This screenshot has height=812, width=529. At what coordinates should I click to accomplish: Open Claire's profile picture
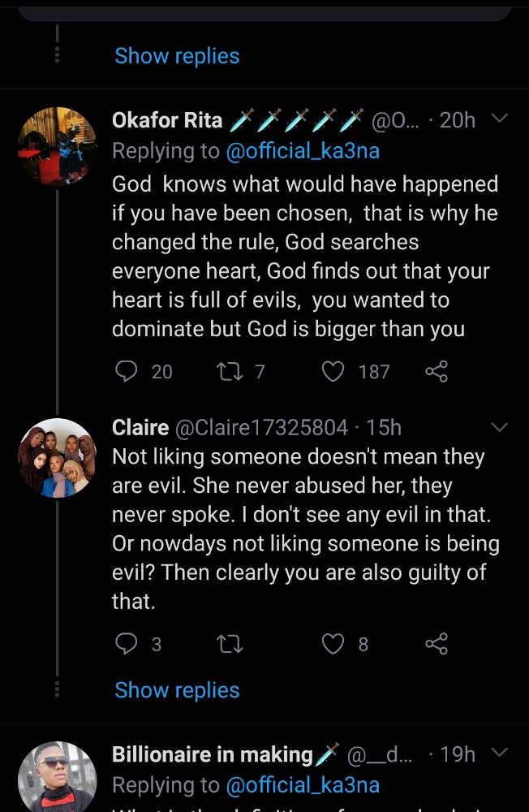[57, 458]
